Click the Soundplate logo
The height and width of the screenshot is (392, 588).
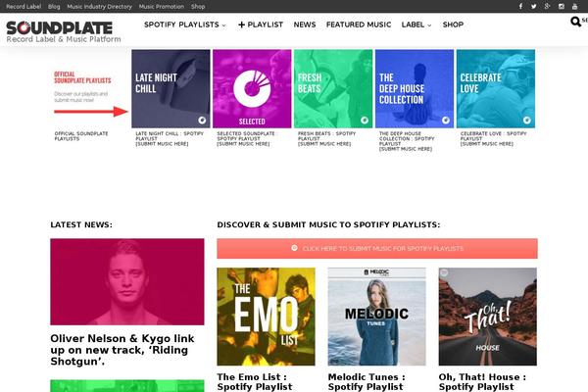(60, 28)
